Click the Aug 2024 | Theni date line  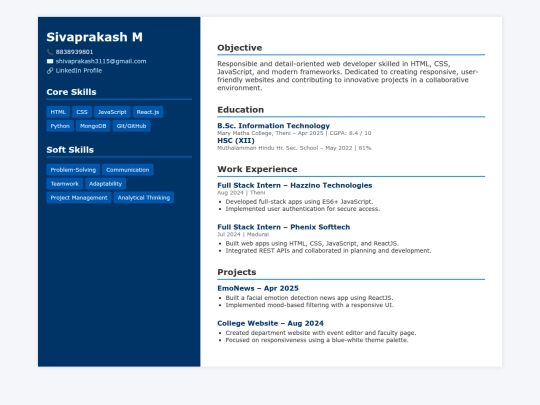pos(241,193)
